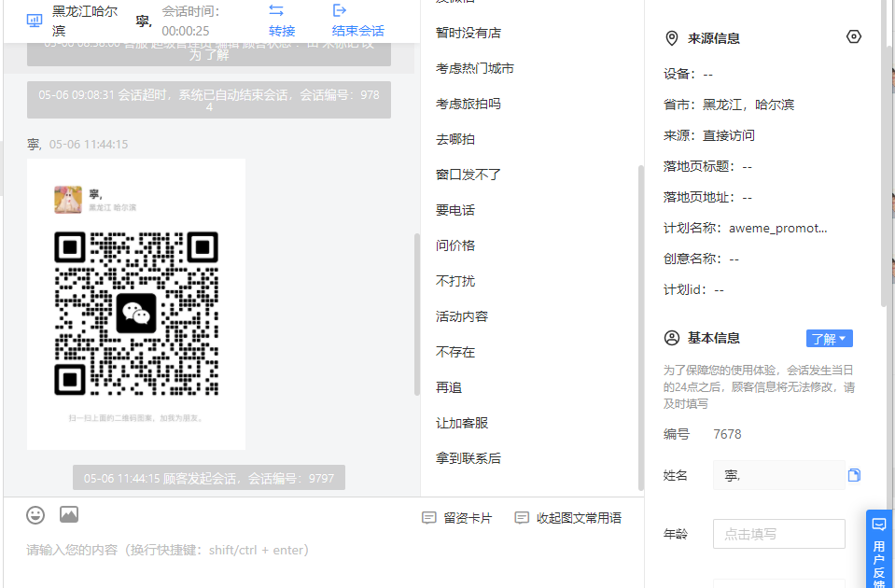Click the 基本信息 section heading

click(x=714, y=338)
